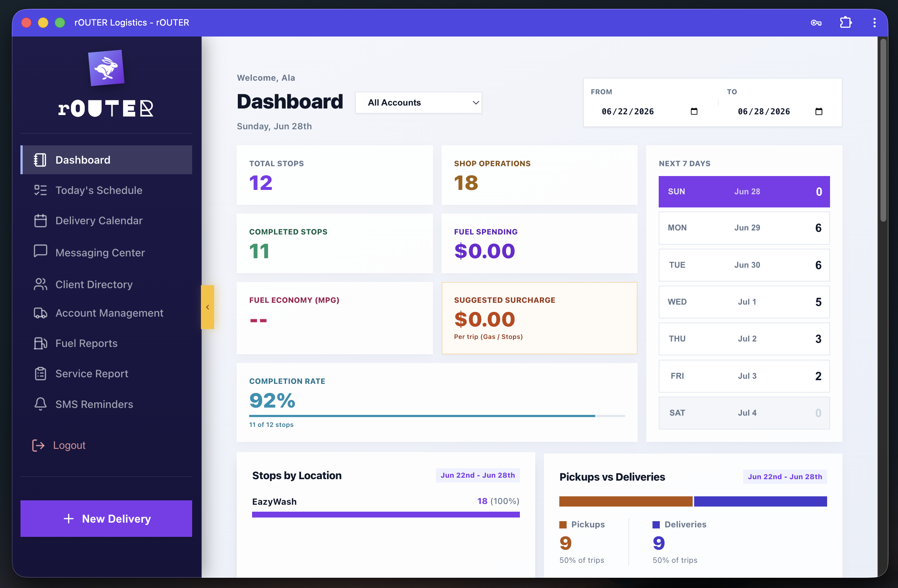Click the date badge in Pickups vs Deliveries

(x=785, y=477)
